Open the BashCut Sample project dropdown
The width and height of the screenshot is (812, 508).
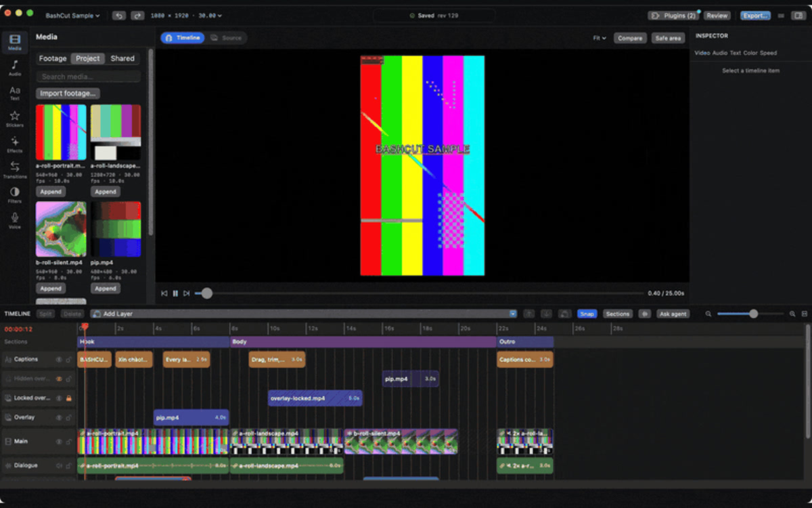[72, 15]
